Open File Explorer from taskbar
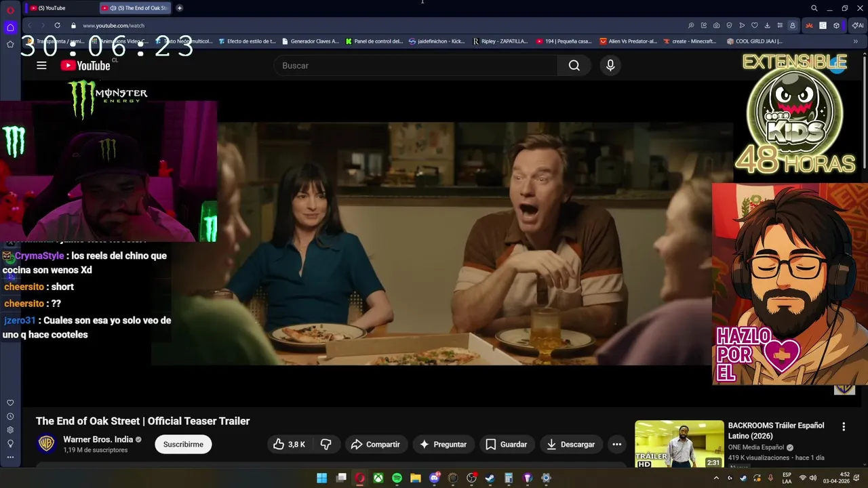 coord(415,478)
